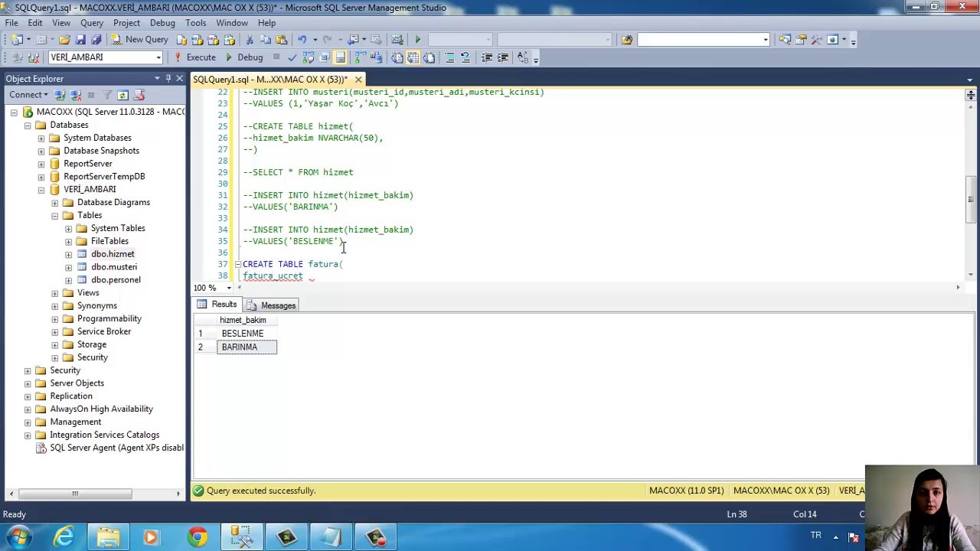Refresh Object Explorer with the refresh icon

tap(122, 95)
